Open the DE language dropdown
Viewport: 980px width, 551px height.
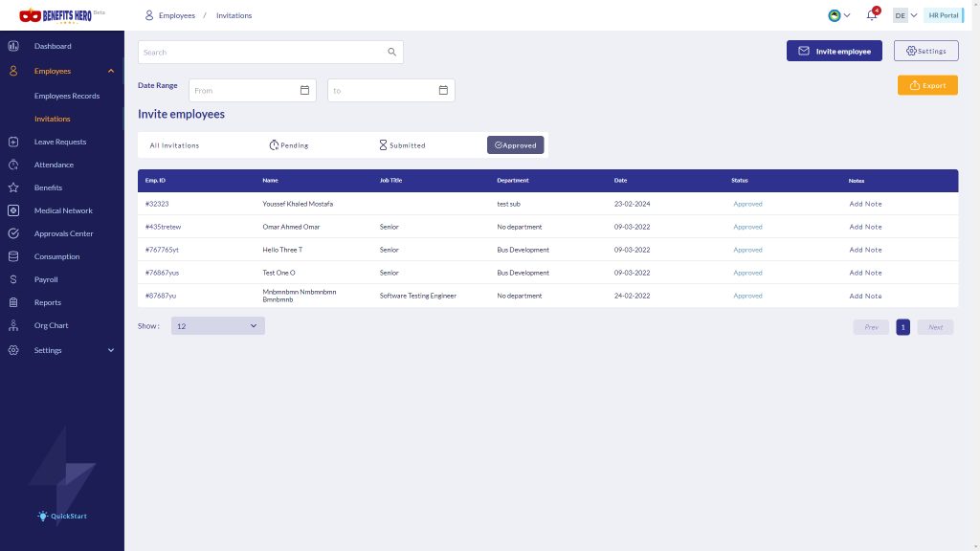(x=905, y=15)
